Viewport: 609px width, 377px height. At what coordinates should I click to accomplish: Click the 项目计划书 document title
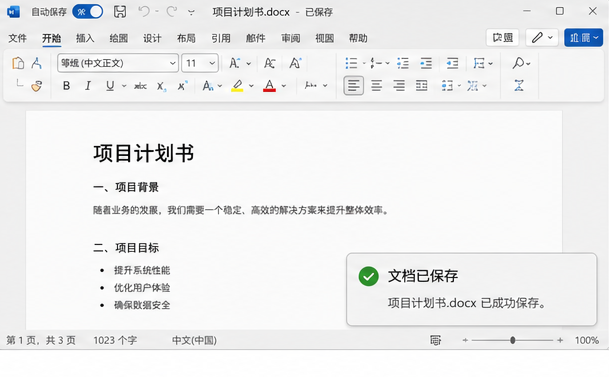[143, 153]
